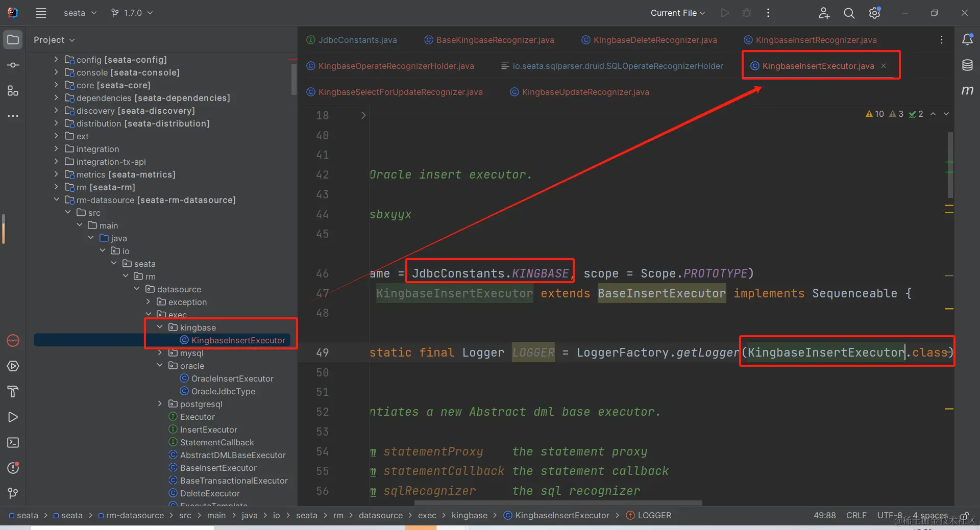
Task: Open IDE settings gear
Action: (874, 13)
